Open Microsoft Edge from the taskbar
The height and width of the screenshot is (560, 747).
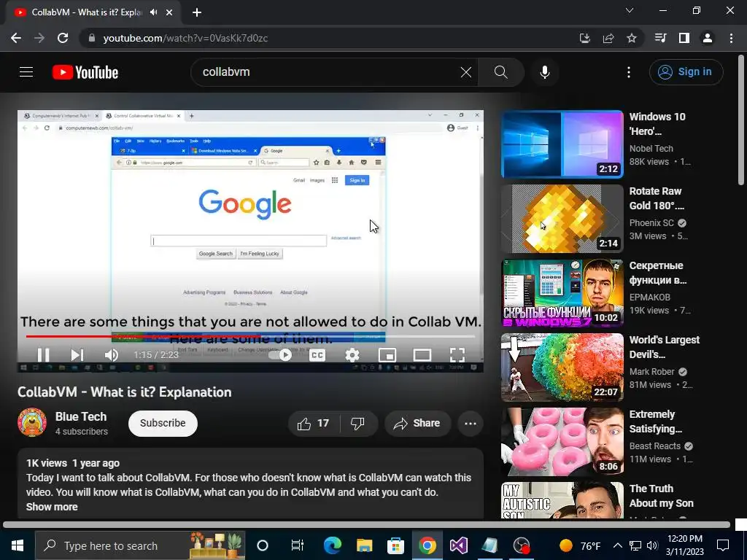click(x=333, y=545)
